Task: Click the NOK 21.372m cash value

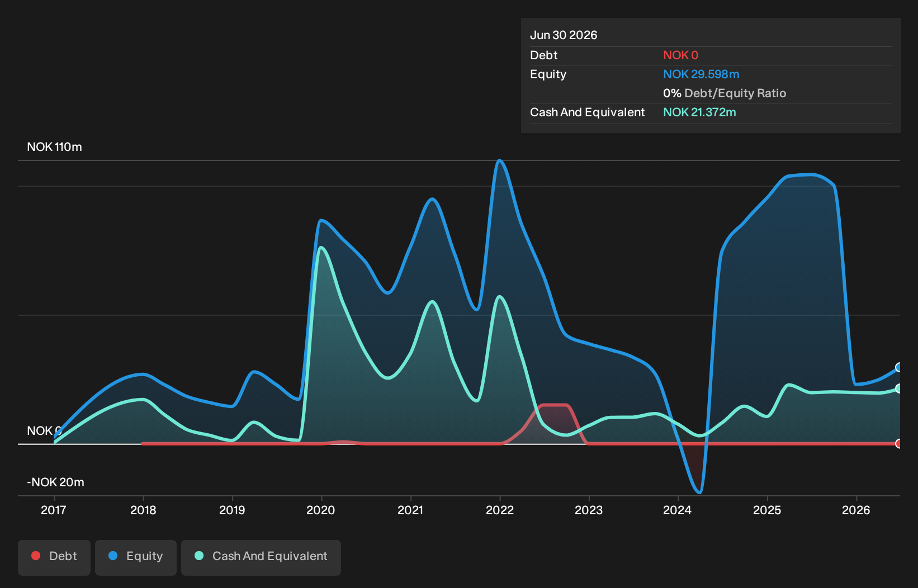Action: point(699,112)
